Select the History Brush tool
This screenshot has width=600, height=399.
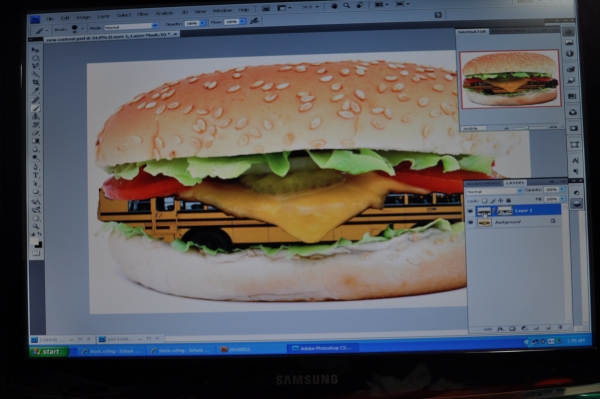(35, 125)
